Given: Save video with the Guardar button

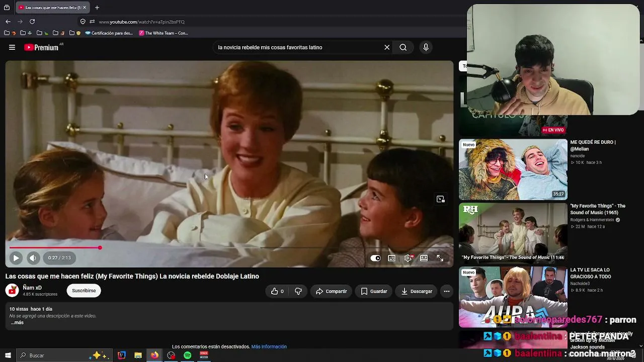Looking at the screenshot, I should (x=374, y=291).
